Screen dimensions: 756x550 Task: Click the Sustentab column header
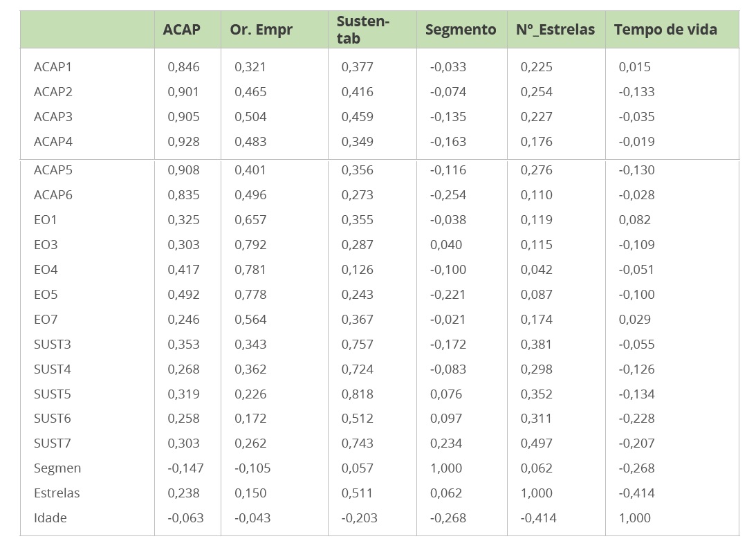coord(363,30)
